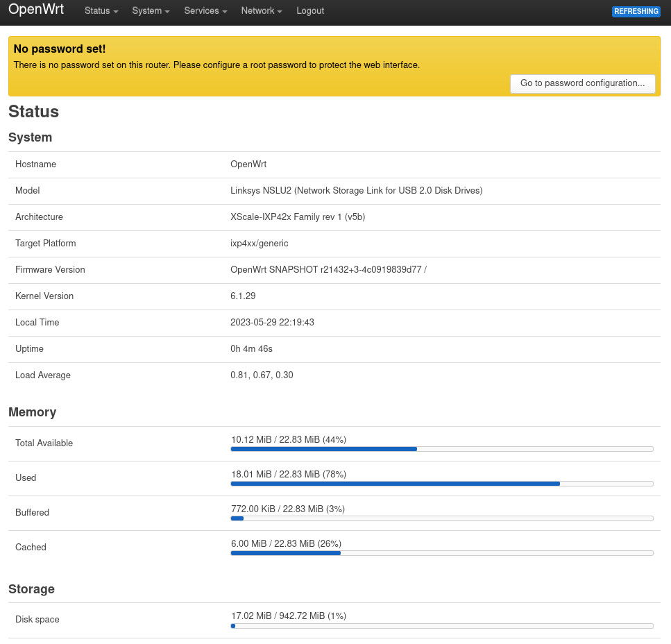Click the Total Available memory bar

tap(441, 449)
